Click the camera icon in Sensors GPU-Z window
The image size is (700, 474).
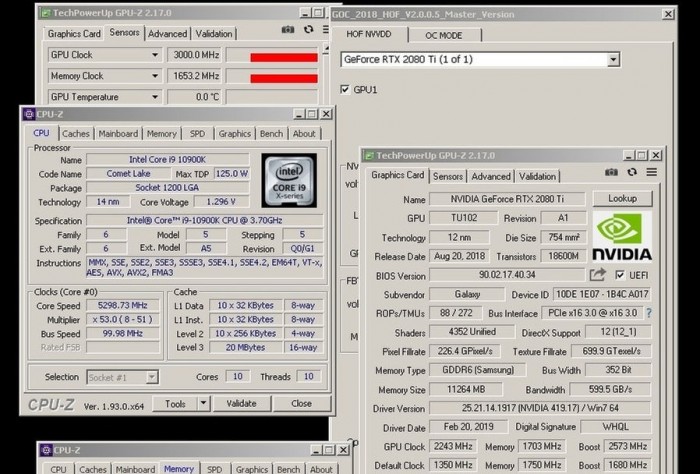[288, 30]
